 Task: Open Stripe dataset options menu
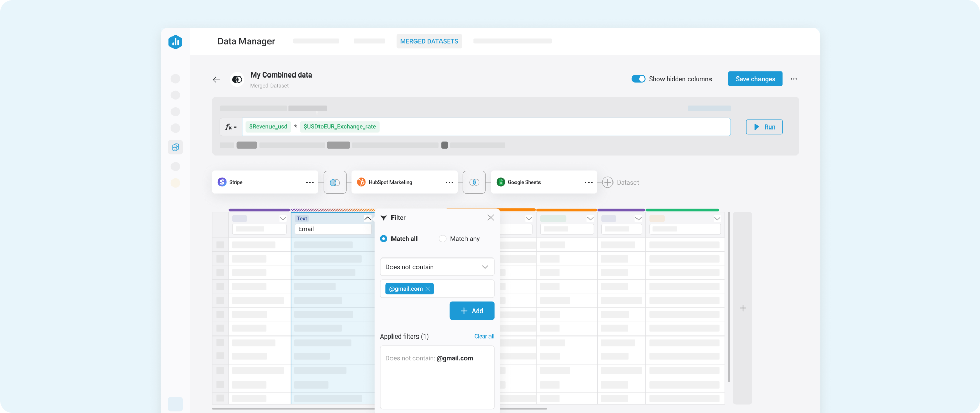[x=310, y=183]
